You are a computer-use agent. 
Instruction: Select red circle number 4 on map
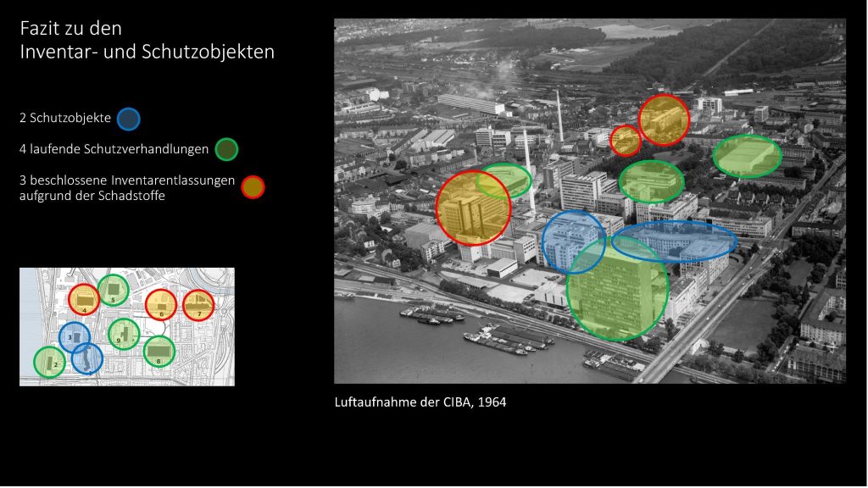click(x=84, y=300)
